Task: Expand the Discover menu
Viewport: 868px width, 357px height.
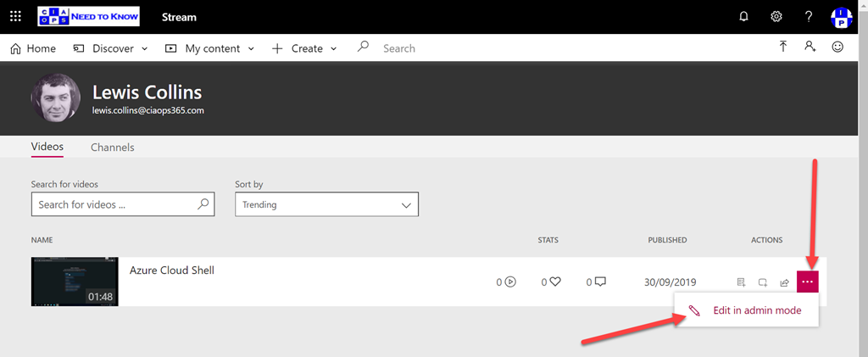Action: tap(111, 48)
